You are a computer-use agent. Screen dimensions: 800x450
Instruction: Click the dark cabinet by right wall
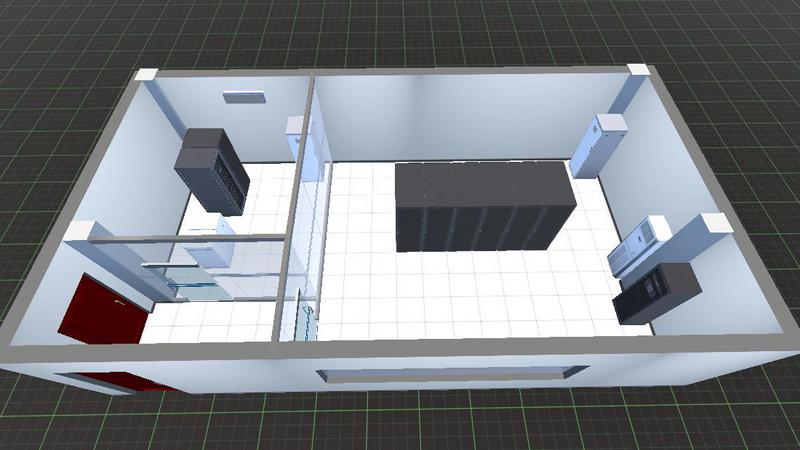657,291
